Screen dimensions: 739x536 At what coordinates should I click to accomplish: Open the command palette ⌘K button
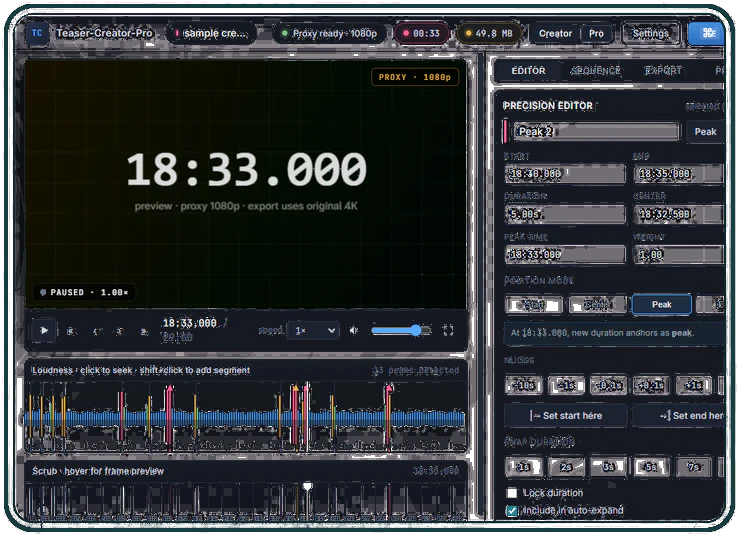coord(707,33)
